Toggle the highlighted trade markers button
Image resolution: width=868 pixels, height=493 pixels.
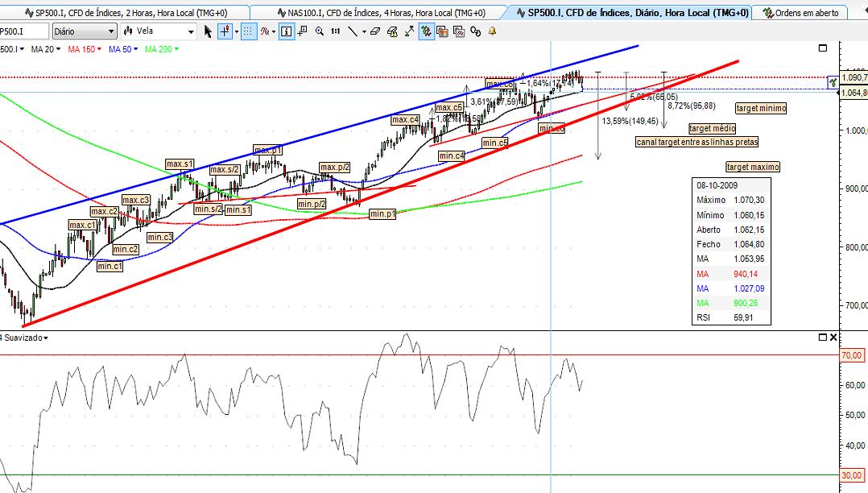coord(426,31)
